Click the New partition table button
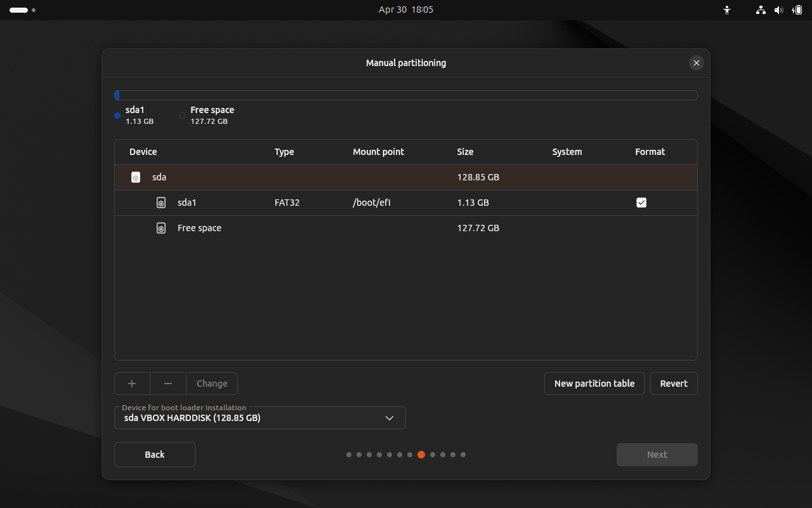Viewport: 812px width, 508px height. [594, 384]
